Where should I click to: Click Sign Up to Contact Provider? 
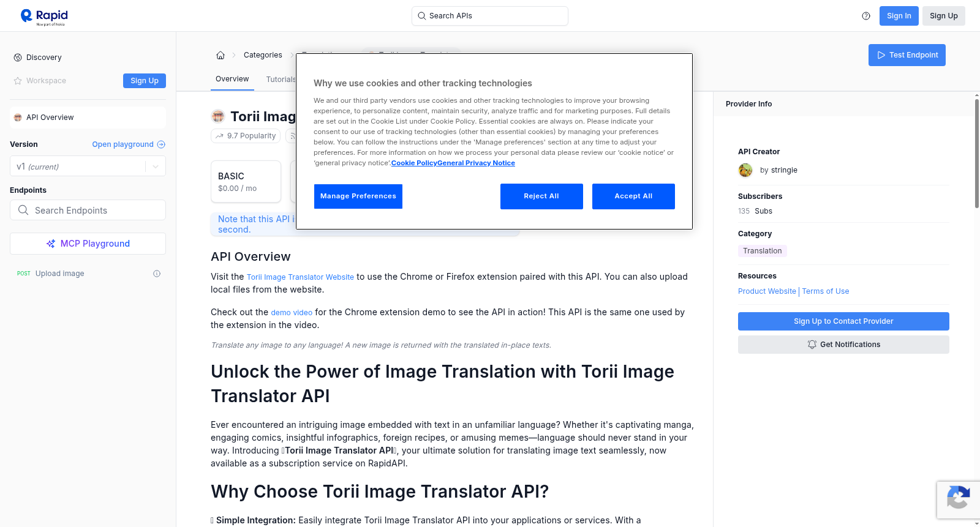coord(843,321)
